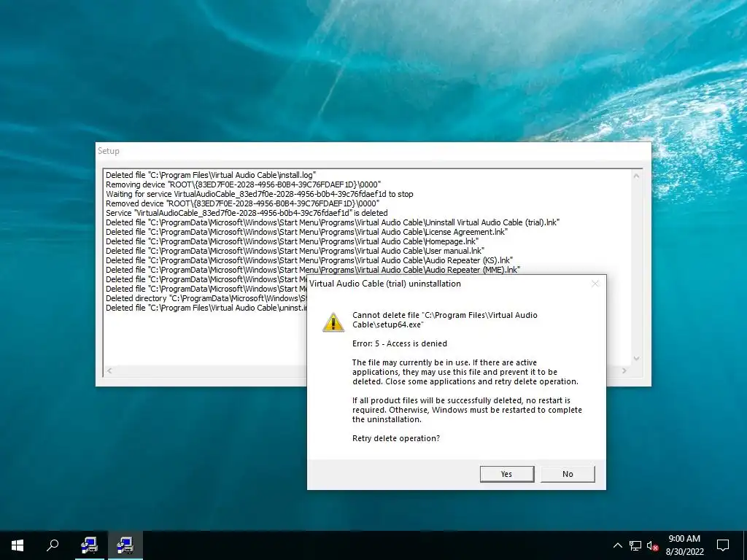Open the clock showing 9:00 AM
The width and height of the screenshot is (747, 560).
(684, 545)
